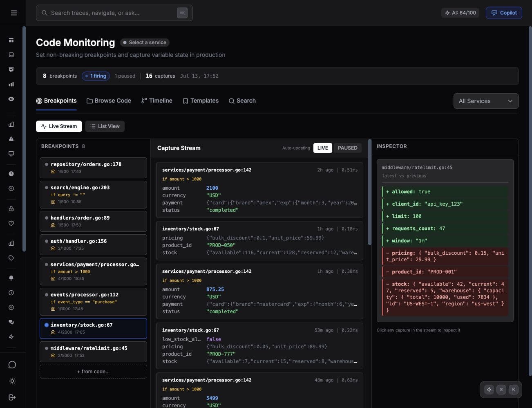Open the filled bar chart sidebar icon

pos(11,84)
